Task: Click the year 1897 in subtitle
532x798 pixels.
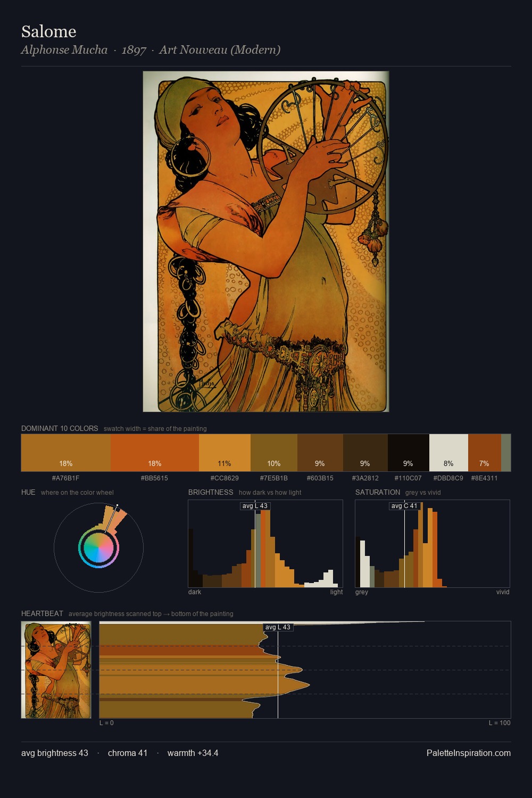Action: (134, 50)
